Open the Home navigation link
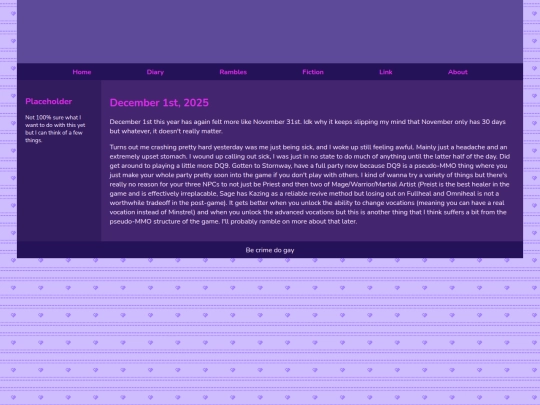 pos(82,72)
